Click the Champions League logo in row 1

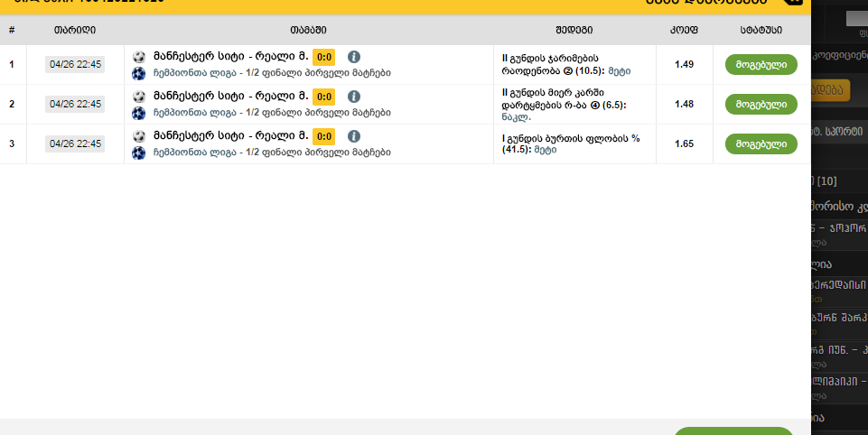(139, 74)
